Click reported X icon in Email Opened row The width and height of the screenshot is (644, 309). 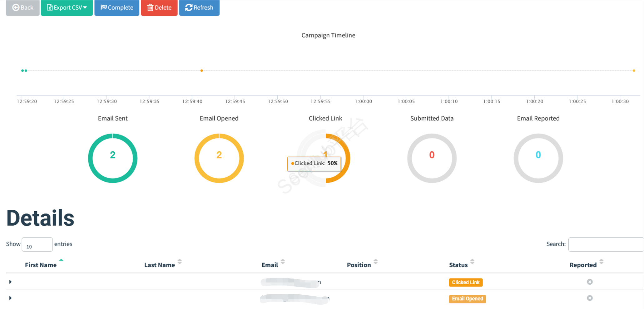590,298
